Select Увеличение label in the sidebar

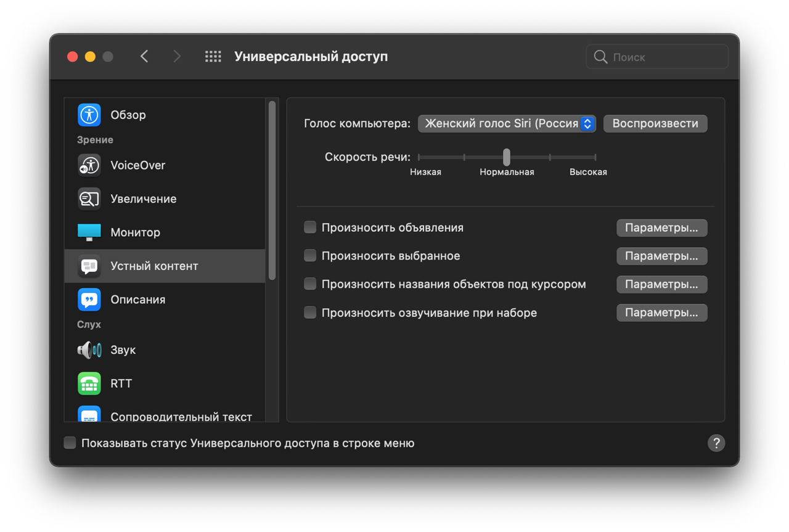[x=144, y=199]
